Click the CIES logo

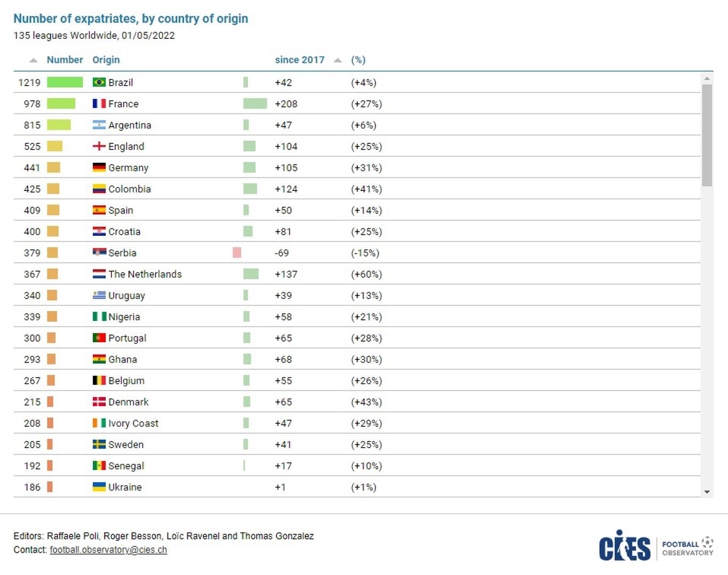point(625,546)
